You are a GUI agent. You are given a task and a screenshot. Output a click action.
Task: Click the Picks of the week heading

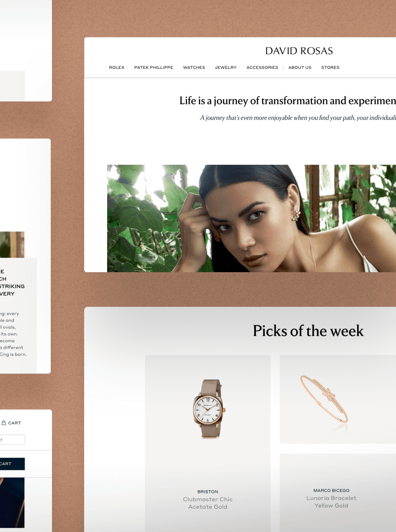(308, 331)
